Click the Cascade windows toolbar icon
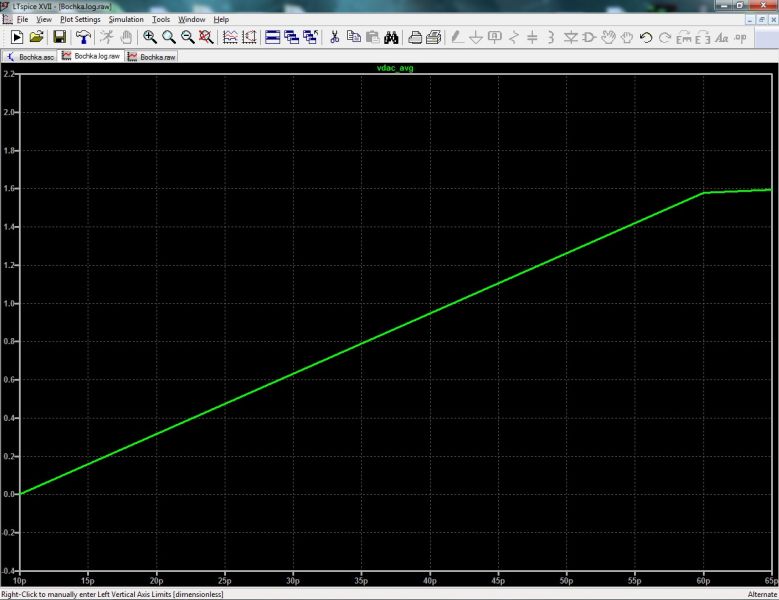 [x=291, y=37]
